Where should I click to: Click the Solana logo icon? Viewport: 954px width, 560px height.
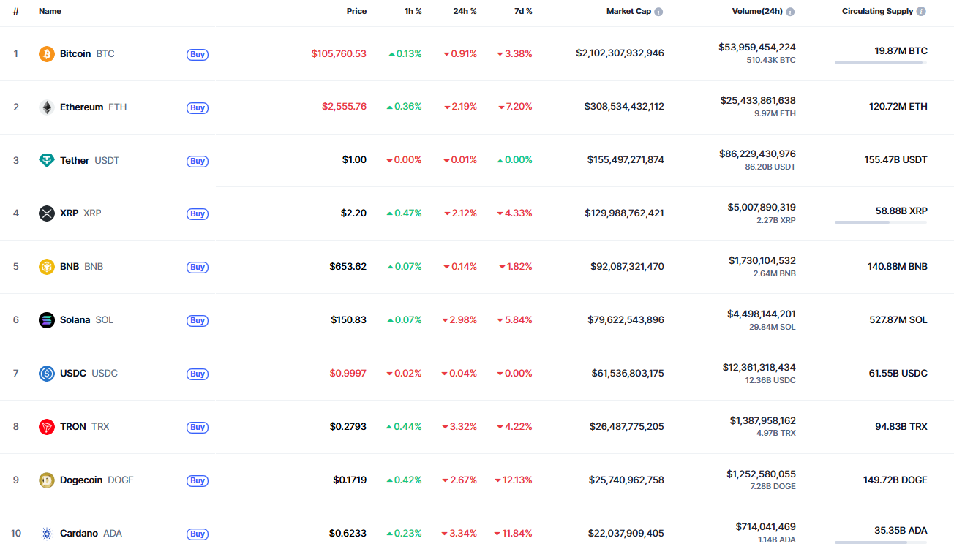pyautogui.click(x=47, y=320)
